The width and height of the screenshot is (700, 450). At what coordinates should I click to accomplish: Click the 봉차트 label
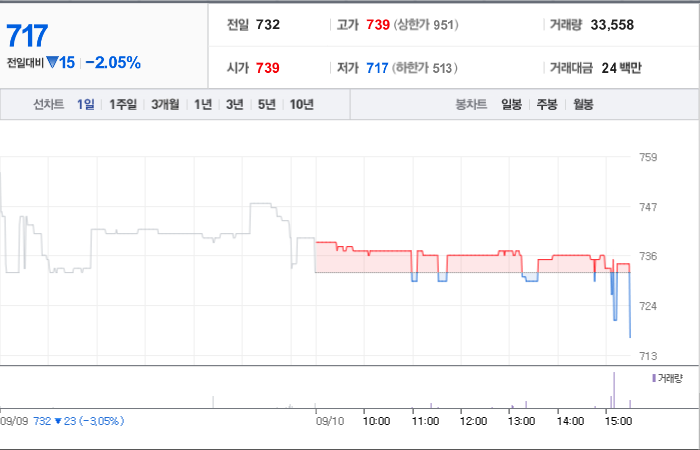pos(471,105)
